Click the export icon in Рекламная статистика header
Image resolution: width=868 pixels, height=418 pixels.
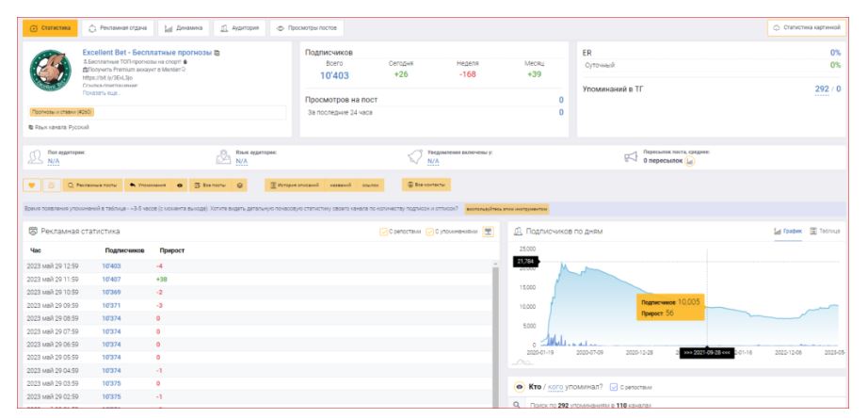[x=488, y=232]
